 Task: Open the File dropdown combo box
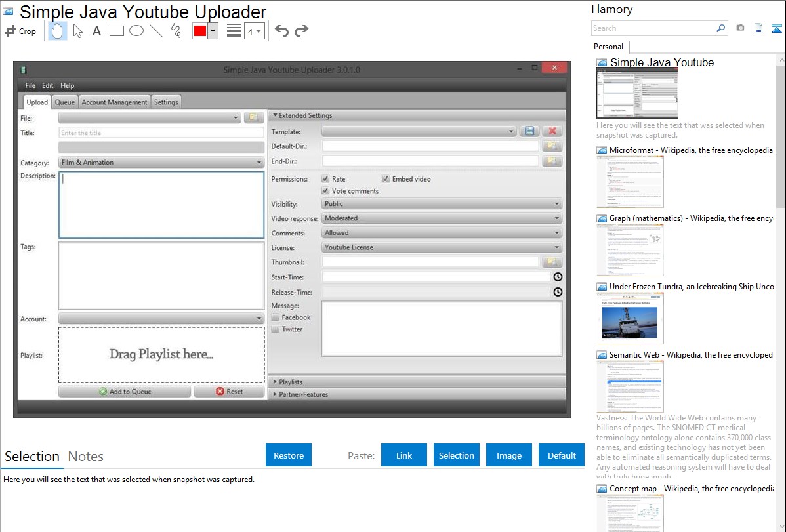click(x=150, y=118)
